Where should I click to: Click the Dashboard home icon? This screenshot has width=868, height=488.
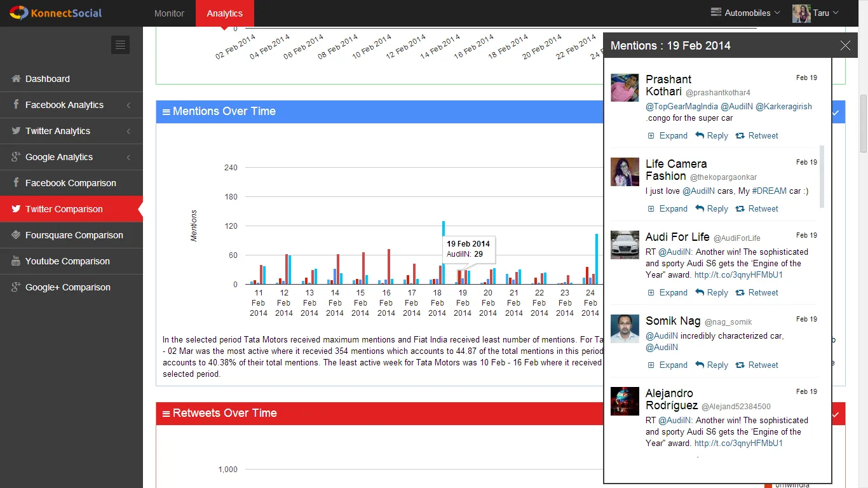point(16,79)
